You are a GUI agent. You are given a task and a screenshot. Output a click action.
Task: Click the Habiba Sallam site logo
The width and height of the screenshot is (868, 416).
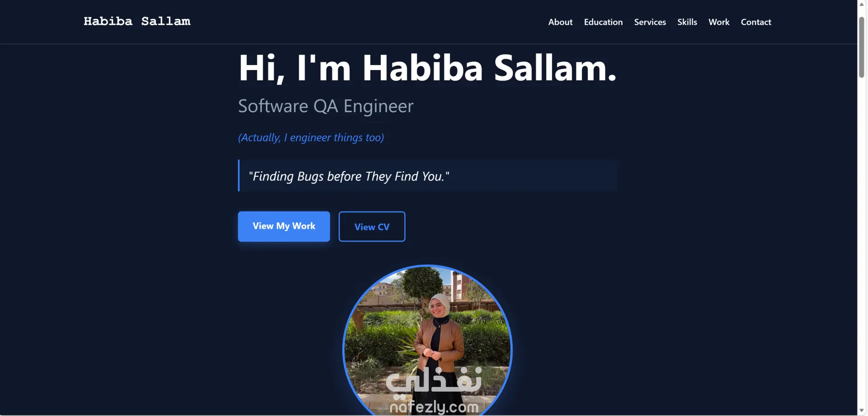coord(137,21)
